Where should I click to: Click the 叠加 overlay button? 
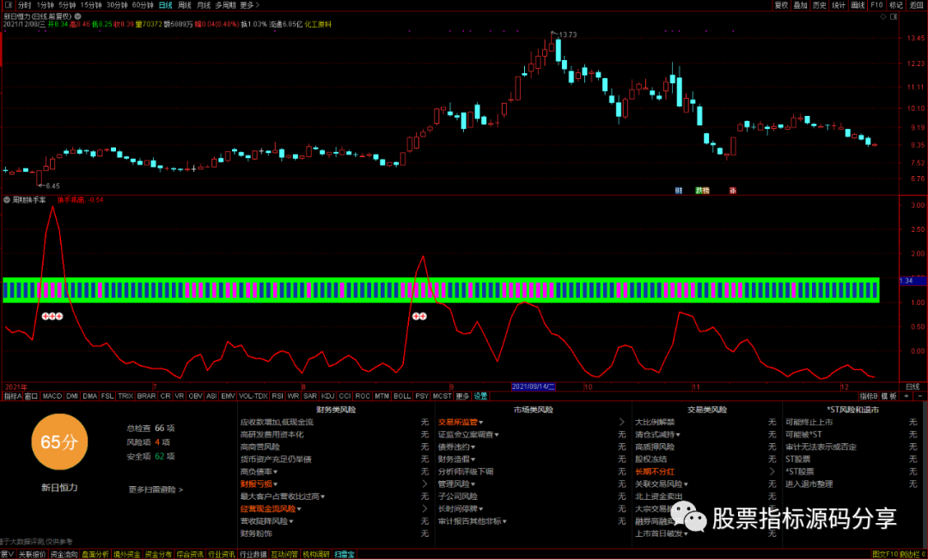pos(801,5)
